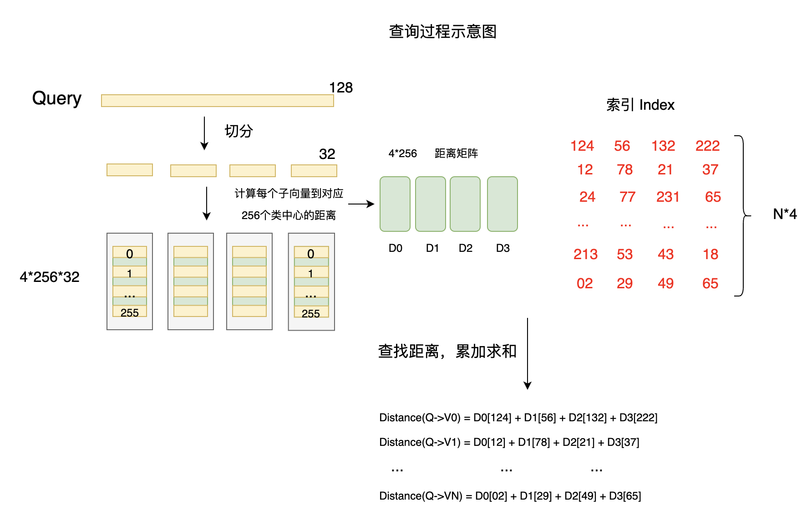812x521 pixels.
Task: Click the 切分 label
Action: click(239, 131)
